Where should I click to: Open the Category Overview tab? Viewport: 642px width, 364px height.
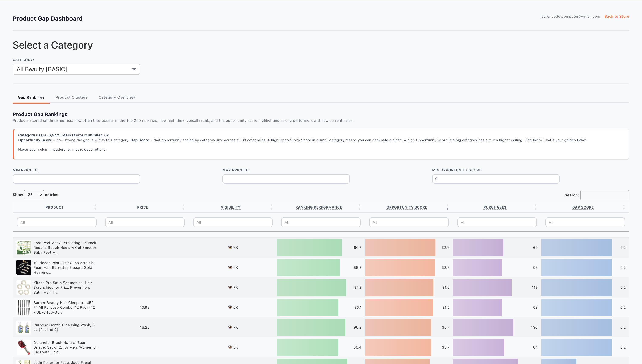point(116,97)
